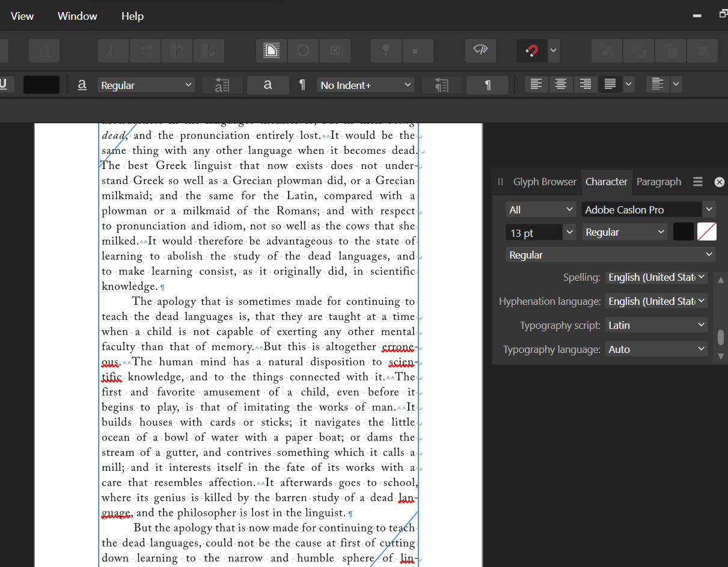Image resolution: width=728 pixels, height=567 pixels.
Task: Open the text color swatch in context toolbar
Action: pos(41,85)
